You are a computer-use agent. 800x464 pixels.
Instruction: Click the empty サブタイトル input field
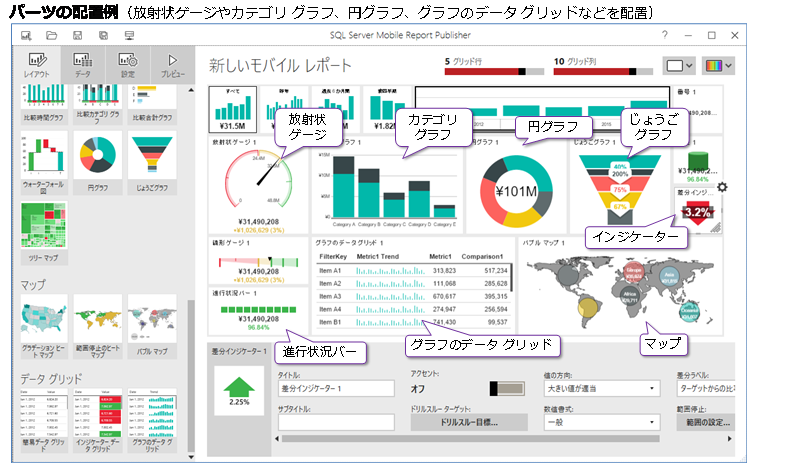(x=336, y=422)
